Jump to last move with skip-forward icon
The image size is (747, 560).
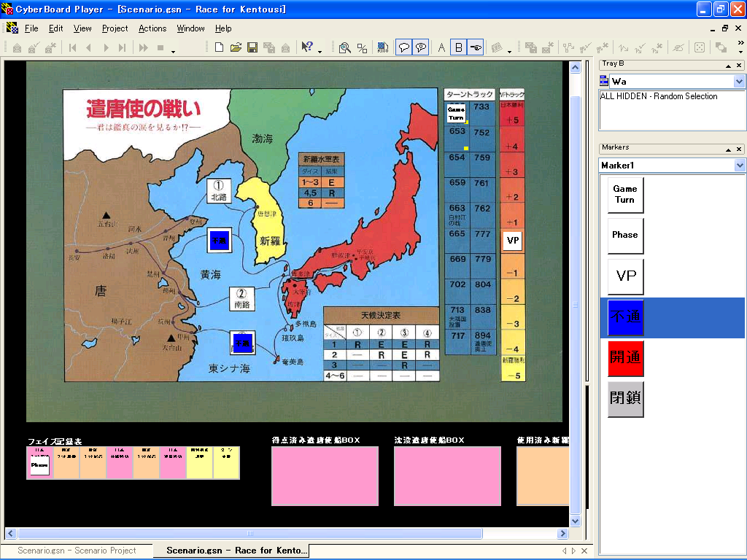click(123, 47)
